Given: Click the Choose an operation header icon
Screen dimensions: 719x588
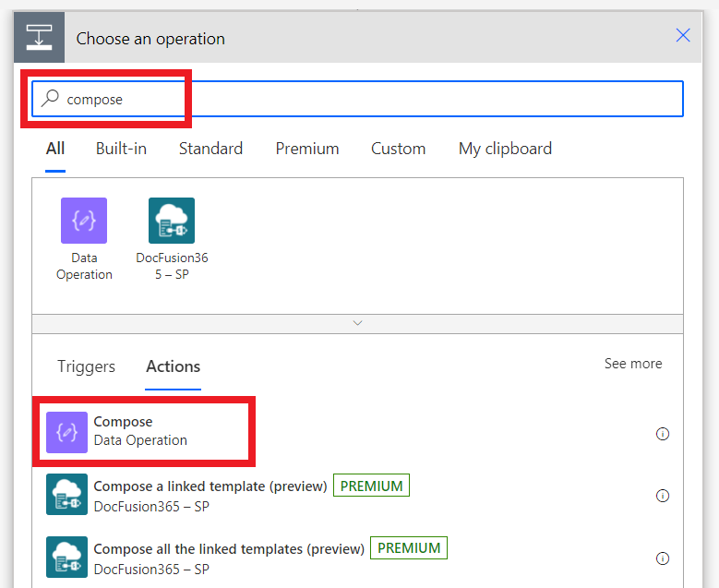Looking at the screenshot, I should coord(39,38).
